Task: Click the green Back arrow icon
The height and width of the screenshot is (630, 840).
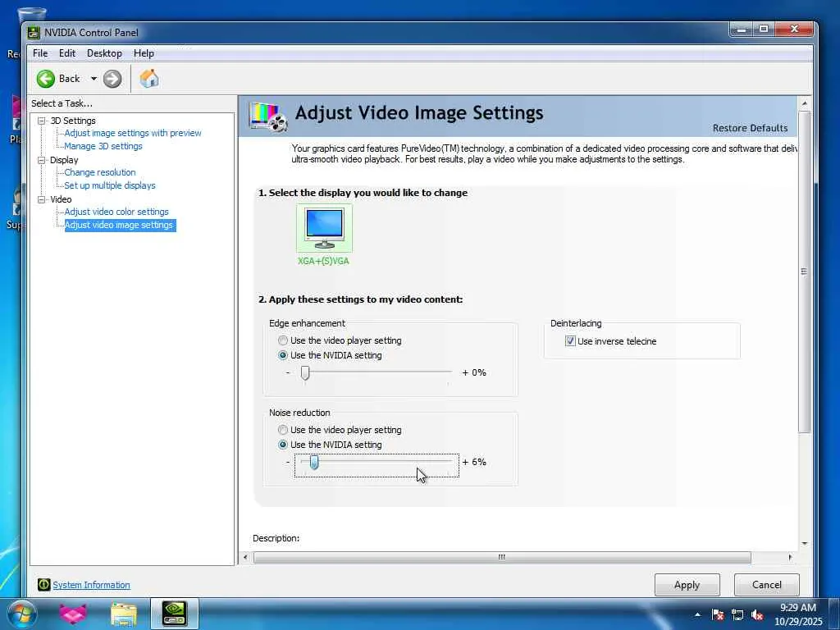Action: tap(46, 79)
